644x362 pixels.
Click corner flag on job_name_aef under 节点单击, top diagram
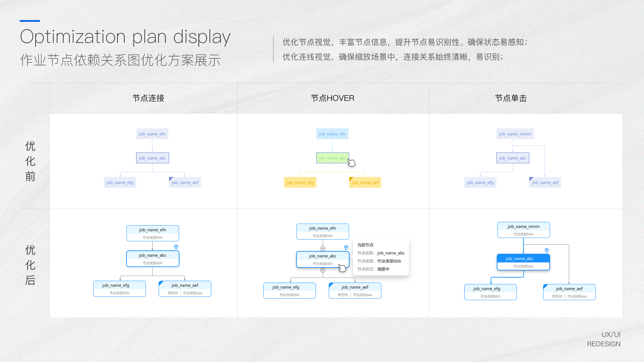tap(531, 179)
